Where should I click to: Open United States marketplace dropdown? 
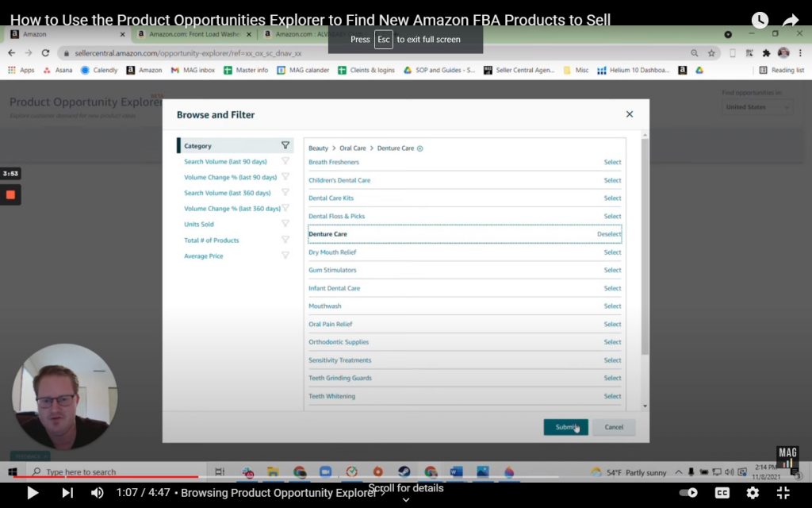click(x=756, y=107)
